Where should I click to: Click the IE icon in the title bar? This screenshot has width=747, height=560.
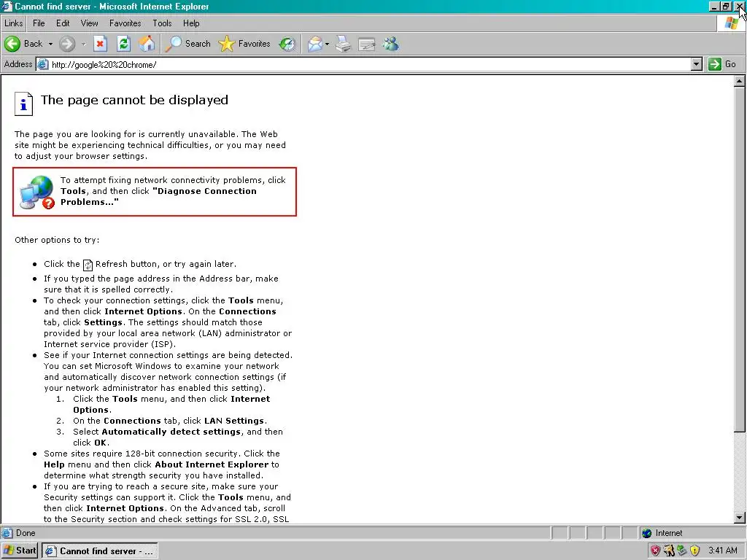[x=7, y=6]
